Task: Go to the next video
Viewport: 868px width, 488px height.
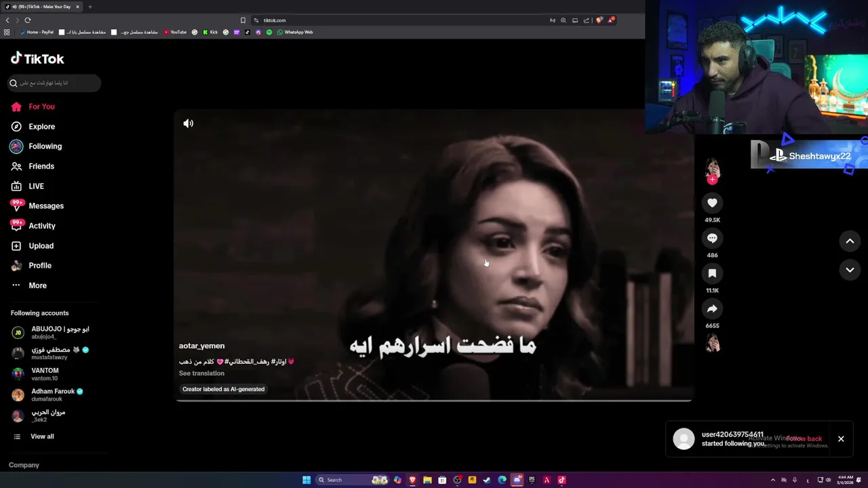Action: (x=850, y=270)
